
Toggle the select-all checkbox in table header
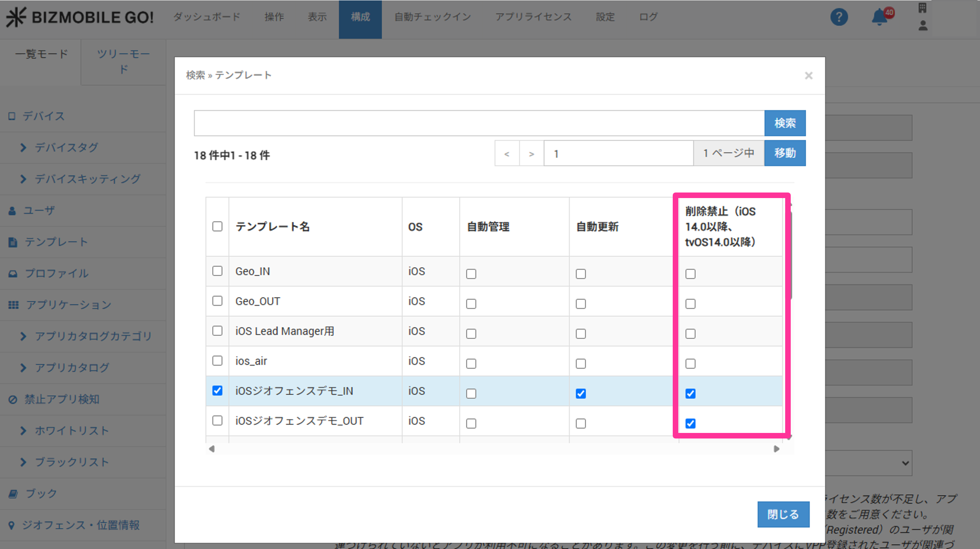(217, 226)
